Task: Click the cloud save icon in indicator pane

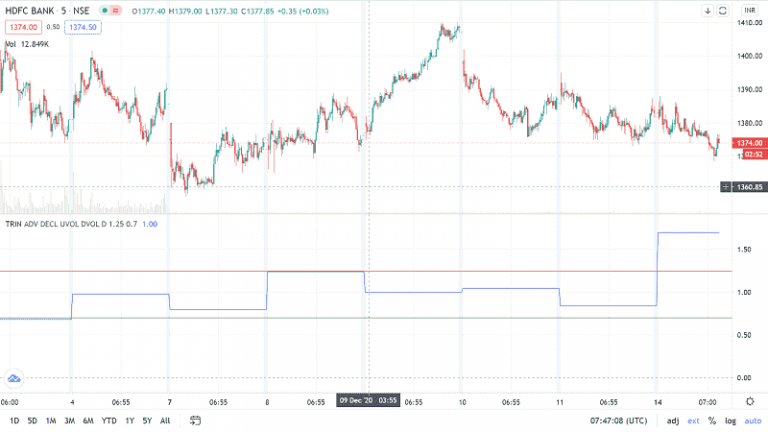Action: coord(14,378)
